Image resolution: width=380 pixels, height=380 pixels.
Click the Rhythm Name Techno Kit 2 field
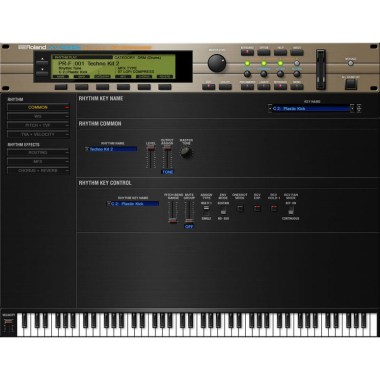(111, 149)
